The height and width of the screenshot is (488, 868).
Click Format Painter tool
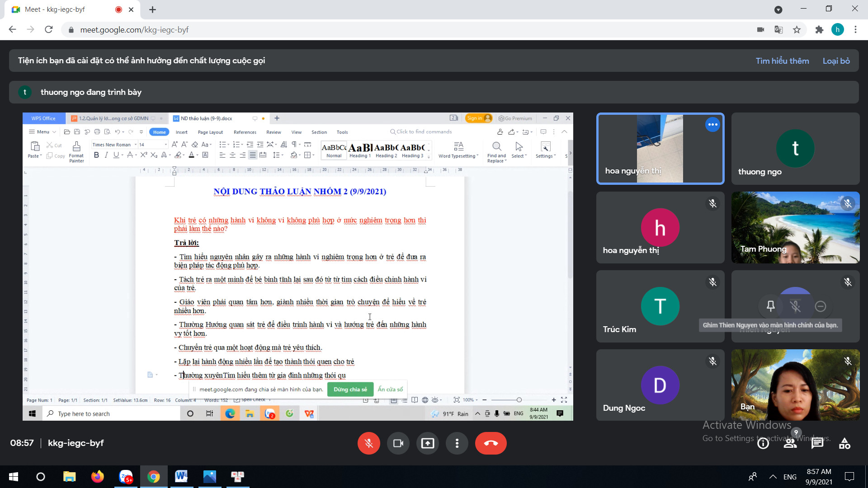76,151
